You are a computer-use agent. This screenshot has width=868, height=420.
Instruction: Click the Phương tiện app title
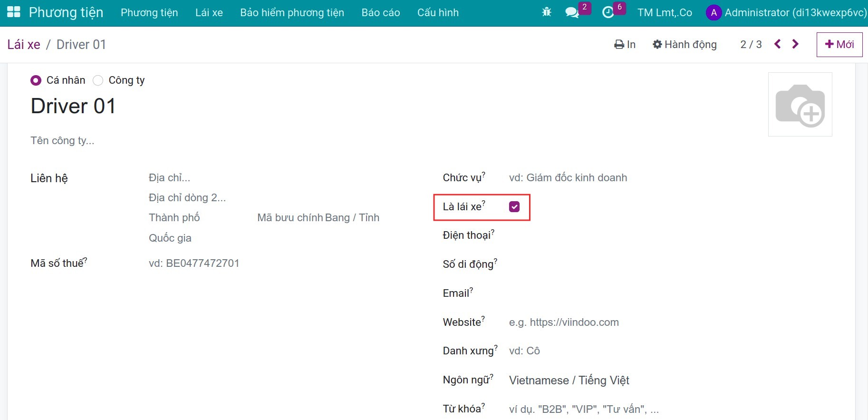[66, 12]
